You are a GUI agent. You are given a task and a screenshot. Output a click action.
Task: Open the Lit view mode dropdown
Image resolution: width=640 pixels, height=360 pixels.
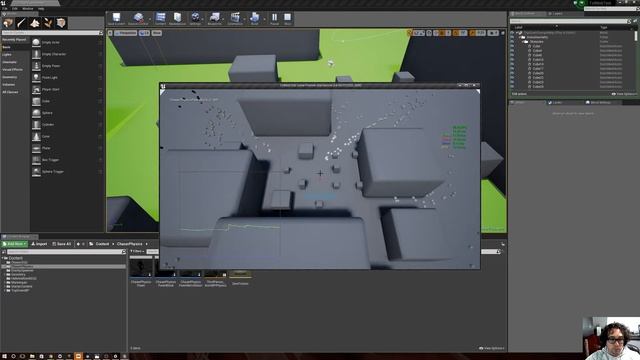pos(144,33)
